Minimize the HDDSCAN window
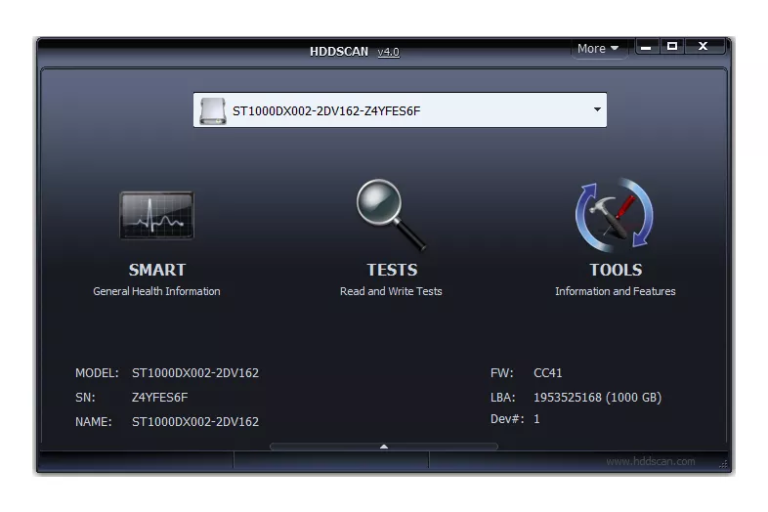Screen dimensions: 768x512 [647, 47]
